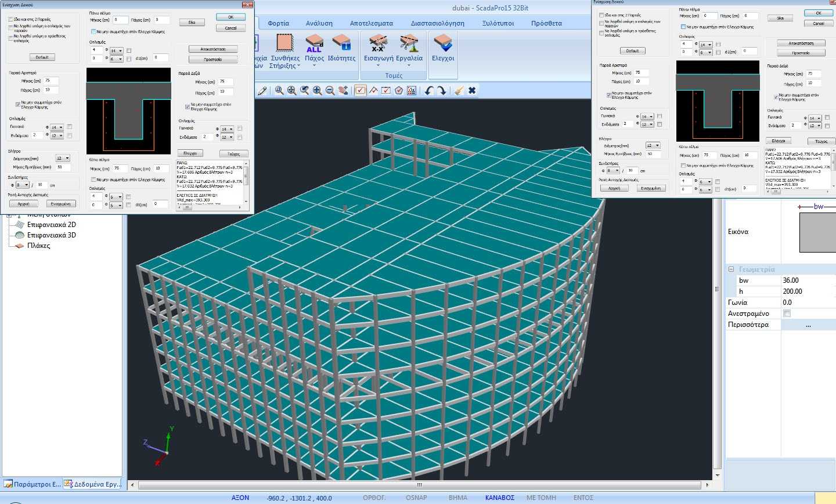Toggle ΚΑΝΑΒΟΣ grid in status bar

(x=500, y=498)
